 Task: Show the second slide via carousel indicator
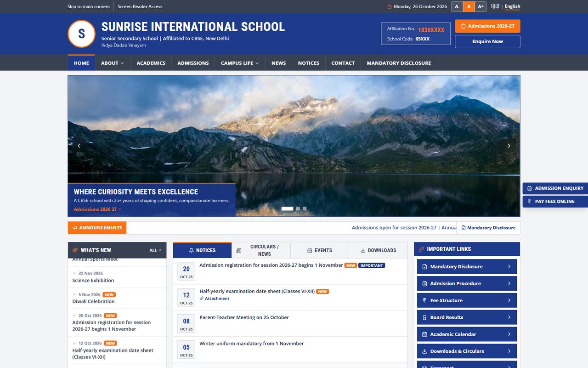click(298, 209)
